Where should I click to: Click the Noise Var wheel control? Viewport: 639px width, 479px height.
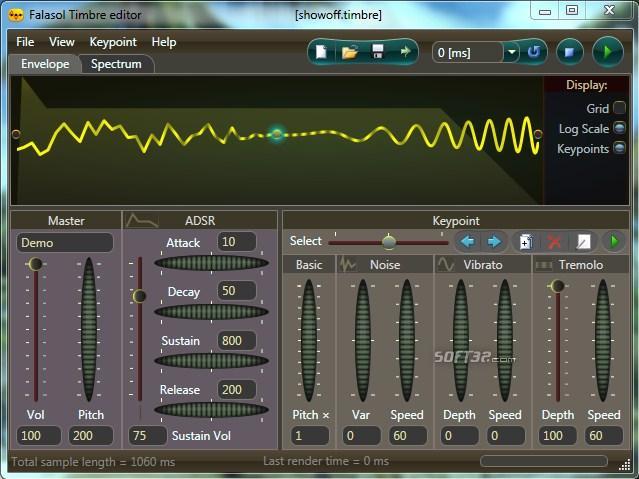(x=362, y=340)
